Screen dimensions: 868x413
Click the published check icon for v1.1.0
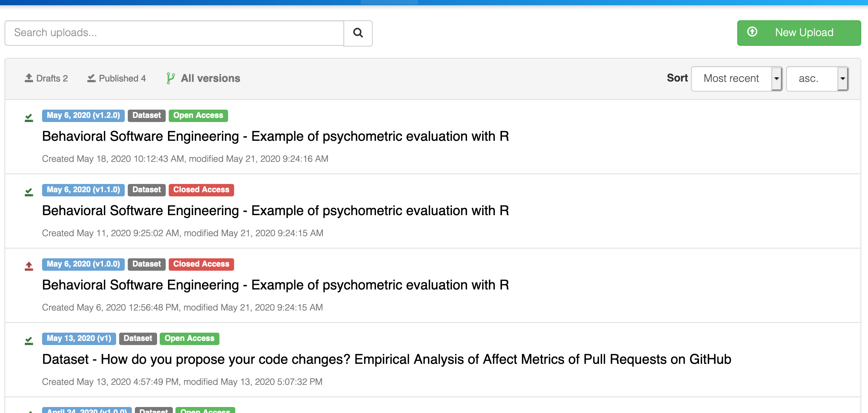29,192
